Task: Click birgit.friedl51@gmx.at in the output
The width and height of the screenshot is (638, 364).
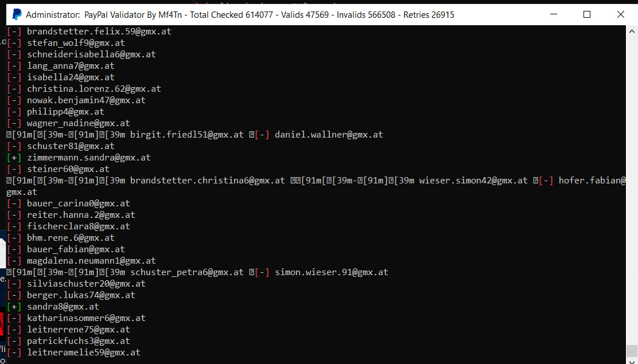Action: [187, 135]
